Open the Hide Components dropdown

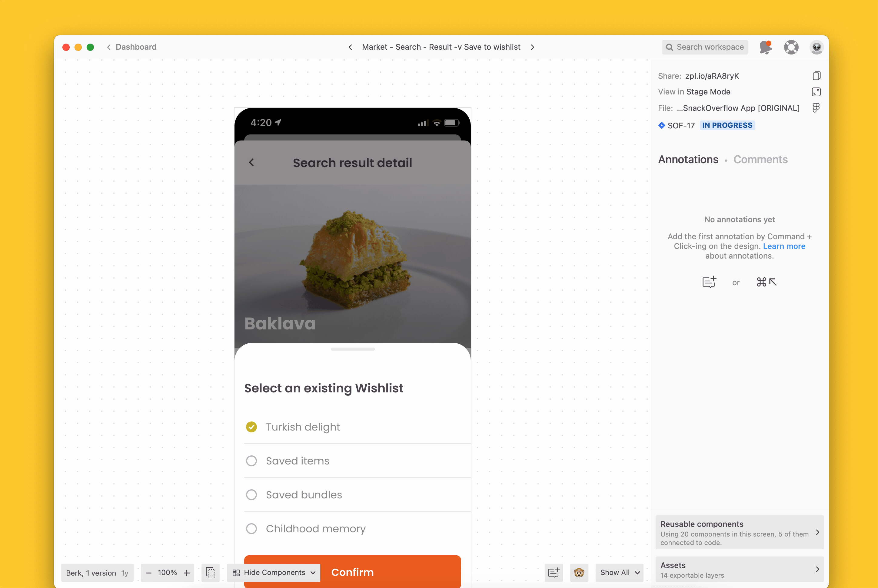click(x=274, y=572)
